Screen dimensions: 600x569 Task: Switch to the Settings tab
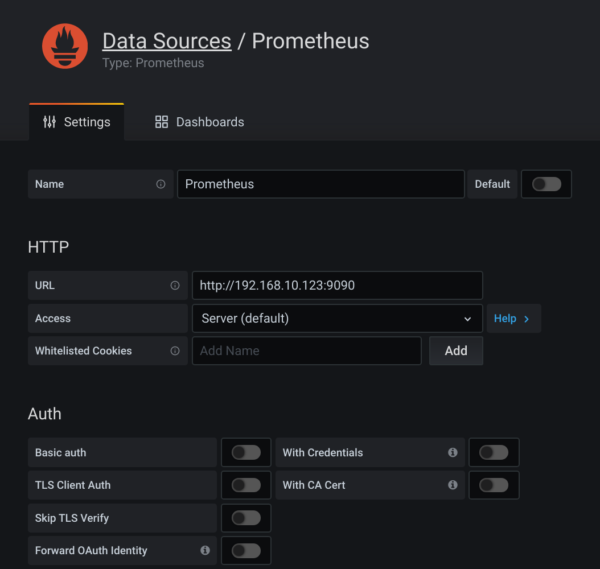(77, 122)
